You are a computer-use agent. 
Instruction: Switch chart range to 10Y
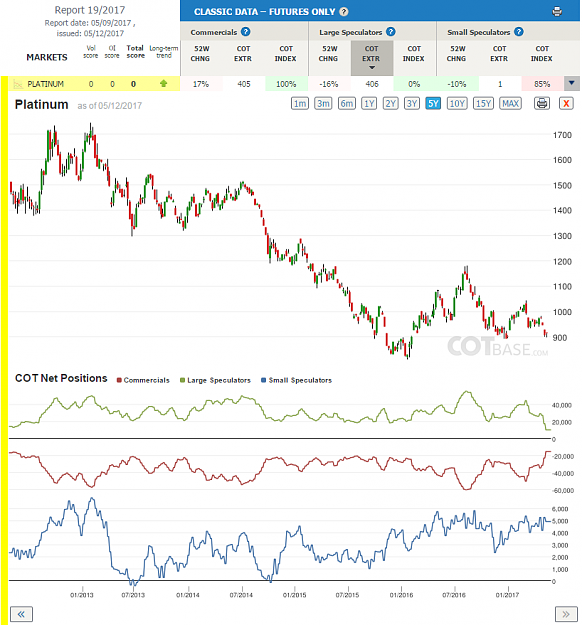pos(456,104)
